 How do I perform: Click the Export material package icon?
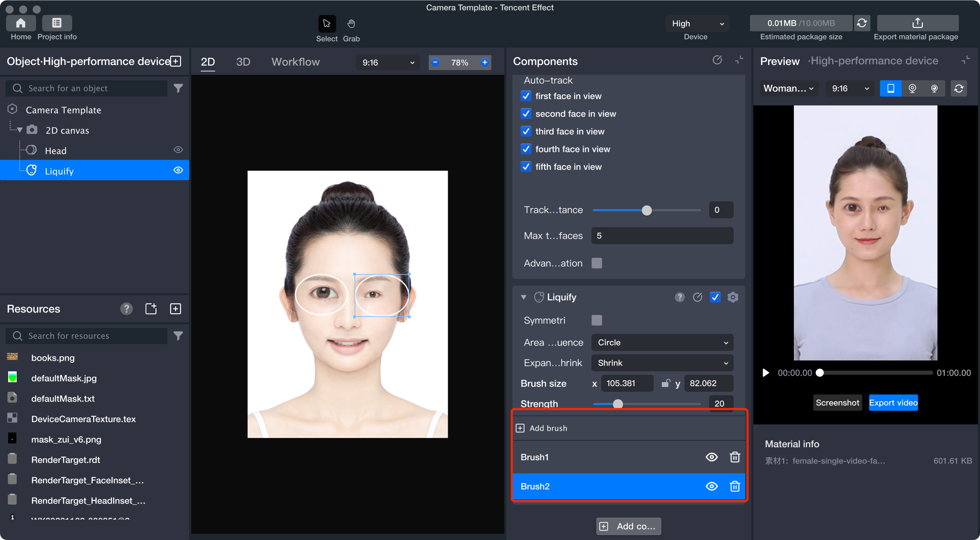tap(917, 23)
